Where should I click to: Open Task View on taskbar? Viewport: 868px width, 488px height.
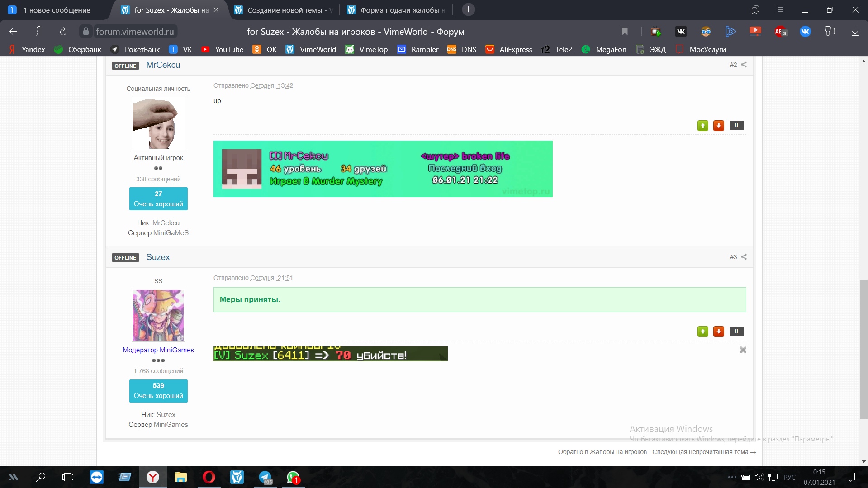pyautogui.click(x=68, y=477)
